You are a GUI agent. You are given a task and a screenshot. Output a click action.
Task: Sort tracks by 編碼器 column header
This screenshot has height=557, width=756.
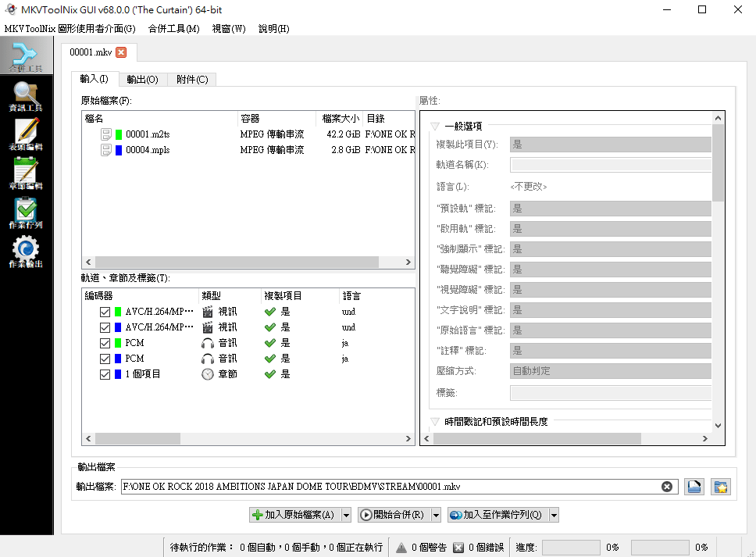tap(141, 295)
